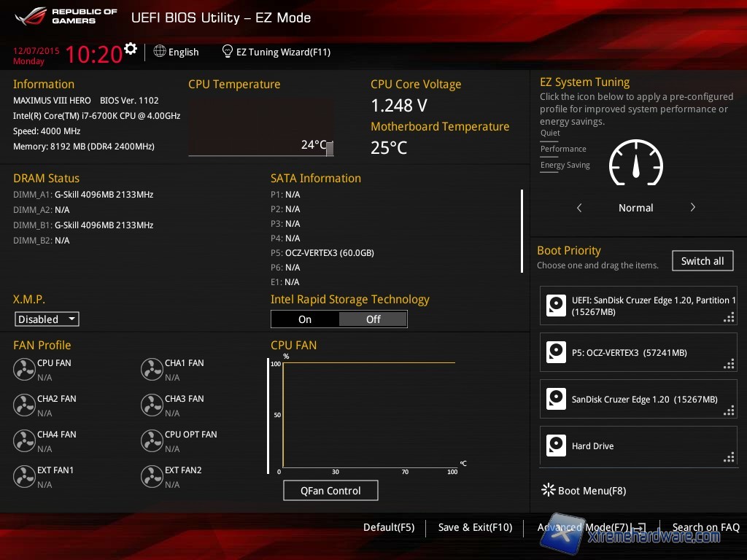Image resolution: width=747 pixels, height=560 pixels.
Task: Open EZ Tuning Wizard lightbulb icon
Action: (228, 52)
